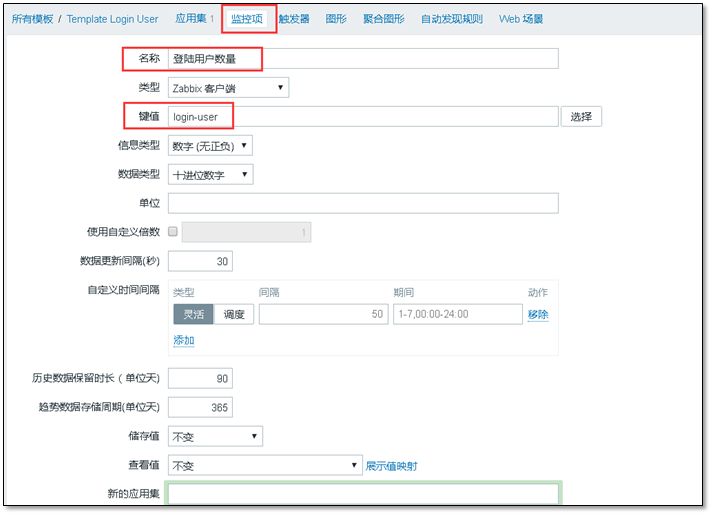712x515 pixels.
Task: Open the 查看值 dropdown
Action: tap(265, 465)
